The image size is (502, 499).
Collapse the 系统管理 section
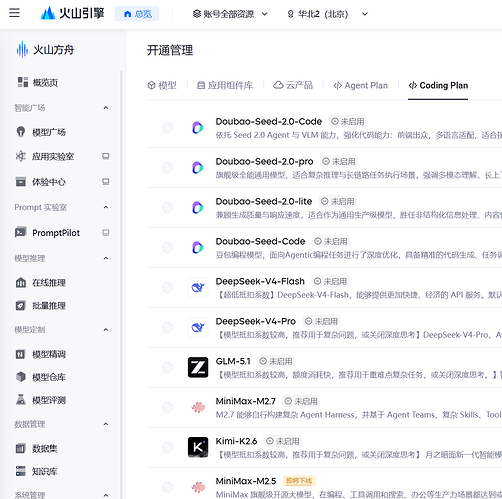106,495
